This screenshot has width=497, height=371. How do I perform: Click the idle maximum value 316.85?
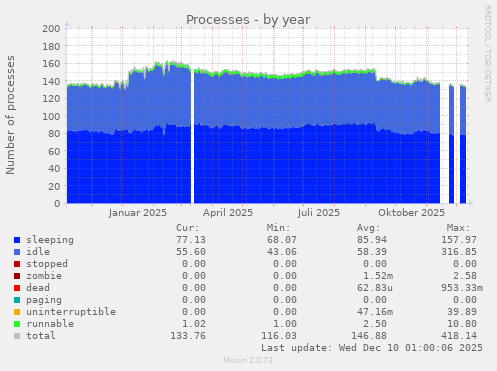(x=459, y=252)
